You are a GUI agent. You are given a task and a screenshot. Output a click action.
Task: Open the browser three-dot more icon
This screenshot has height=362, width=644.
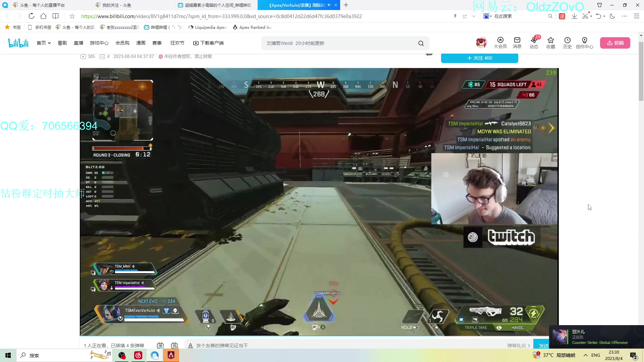click(624, 16)
